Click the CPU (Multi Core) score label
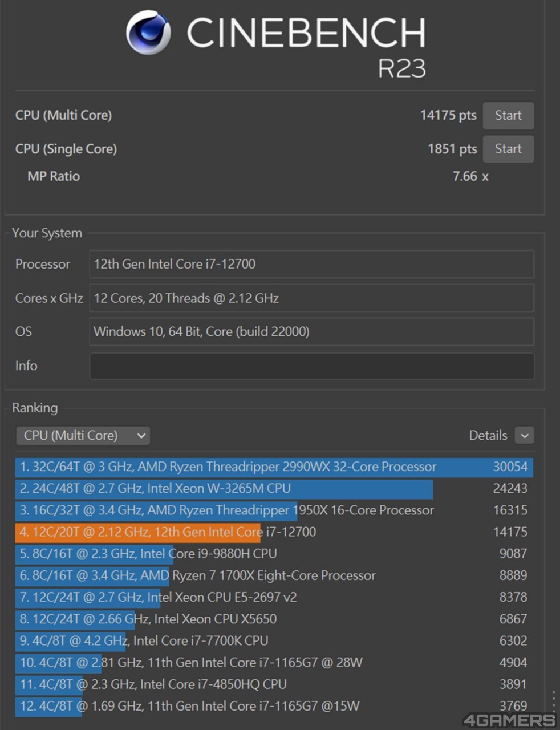Viewport: 560px width, 730px height. 63,115
